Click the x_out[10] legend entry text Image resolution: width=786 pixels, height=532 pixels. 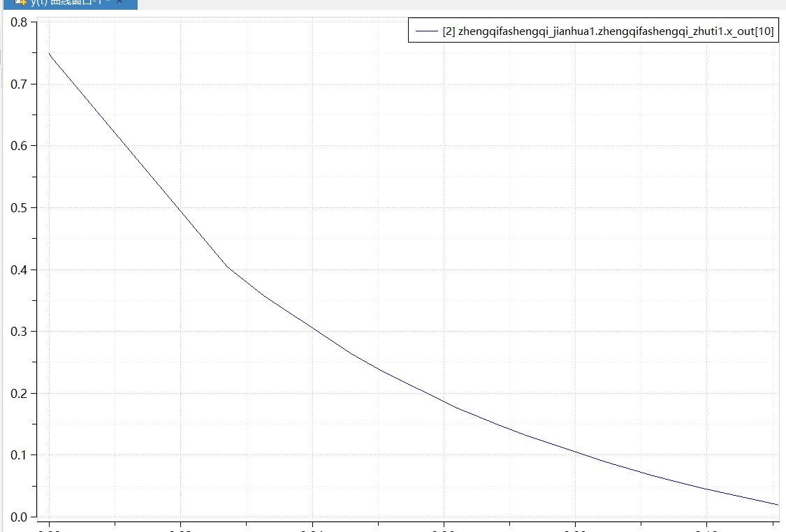[x=608, y=31]
